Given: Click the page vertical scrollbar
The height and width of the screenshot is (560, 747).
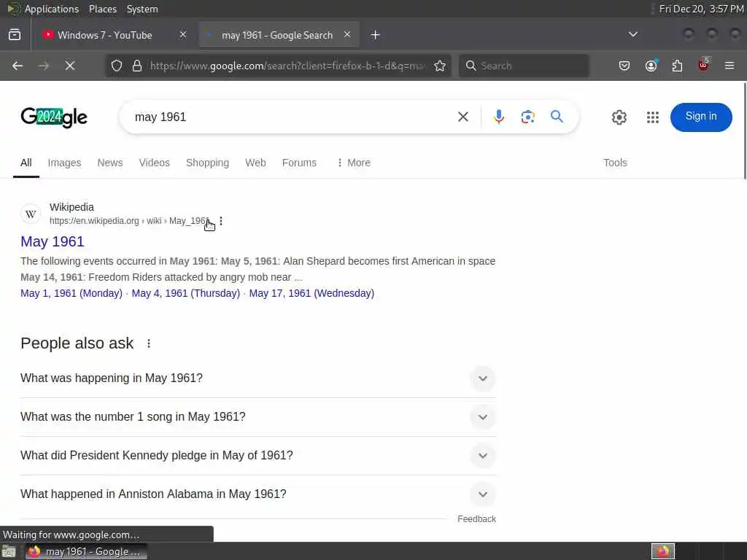Looking at the screenshot, I should click(x=745, y=131).
